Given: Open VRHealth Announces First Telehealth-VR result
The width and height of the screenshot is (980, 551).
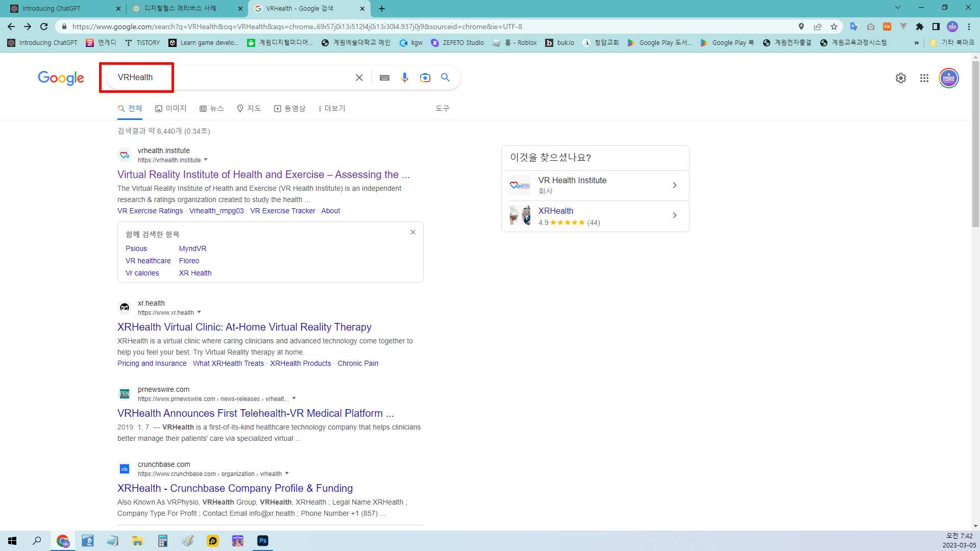Looking at the screenshot, I should pyautogui.click(x=256, y=413).
